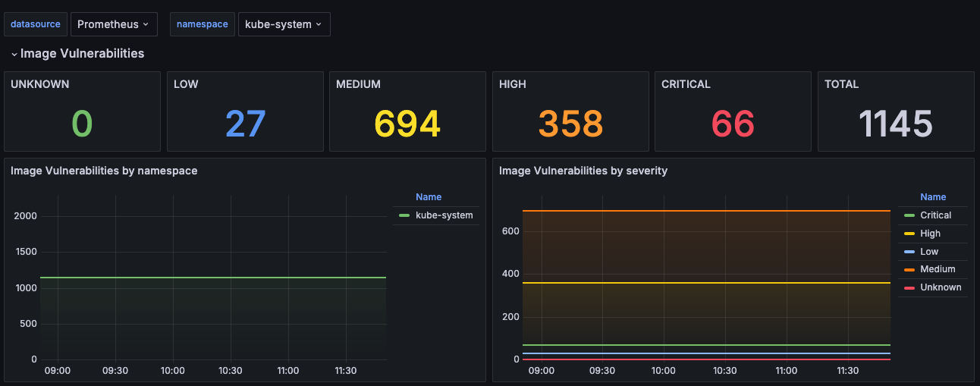This screenshot has height=386, width=980.
Task: Toggle the Critical series in legend
Action: tap(935, 215)
